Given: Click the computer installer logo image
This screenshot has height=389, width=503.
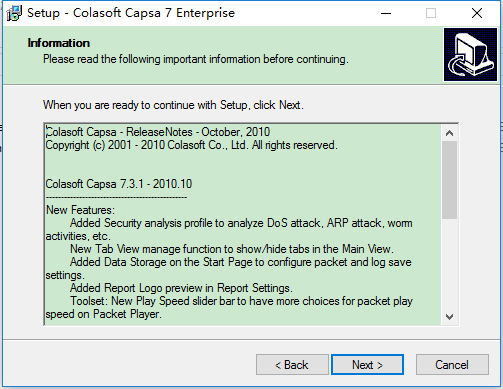Looking at the screenshot, I should [470, 54].
